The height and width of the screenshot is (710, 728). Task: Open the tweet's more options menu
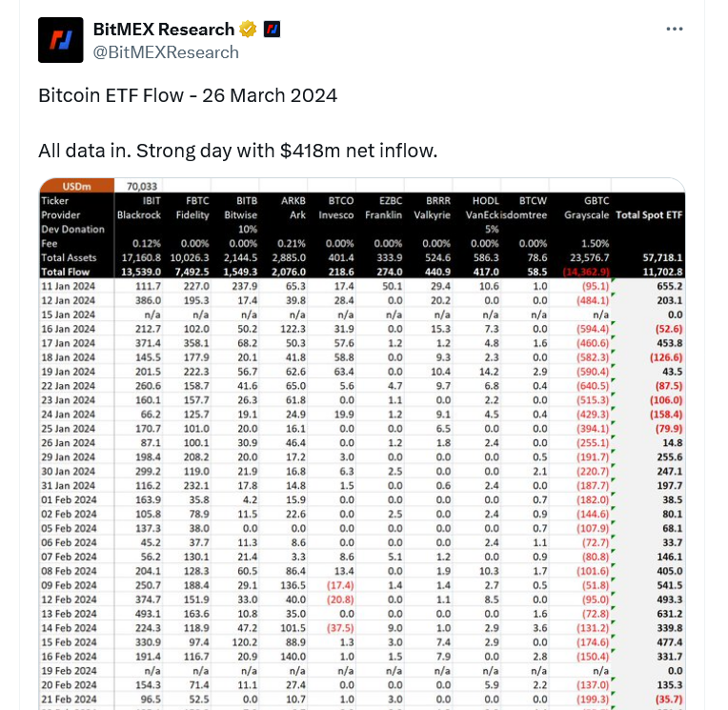pos(675,30)
